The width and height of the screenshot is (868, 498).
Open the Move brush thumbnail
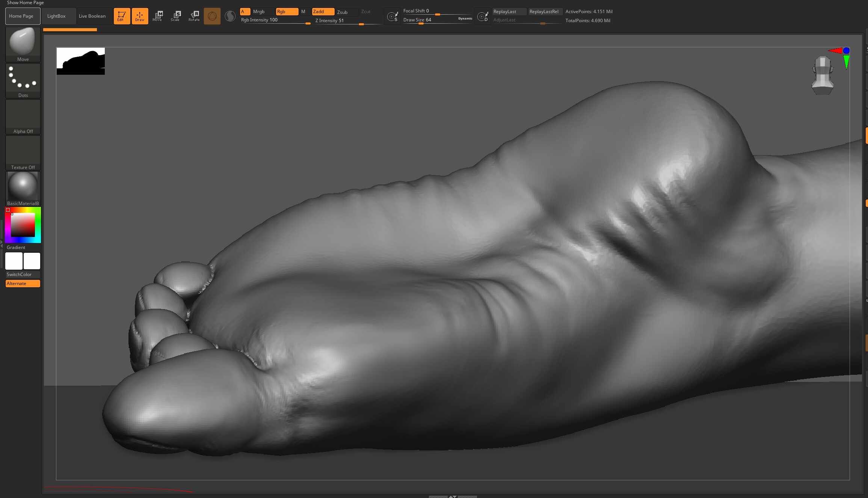pyautogui.click(x=23, y=44)
